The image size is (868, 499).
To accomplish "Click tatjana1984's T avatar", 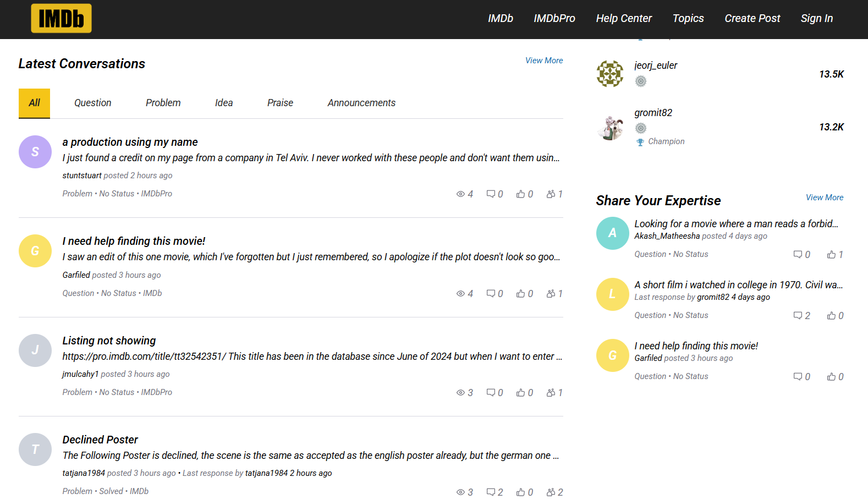I will tap(35, 449).
